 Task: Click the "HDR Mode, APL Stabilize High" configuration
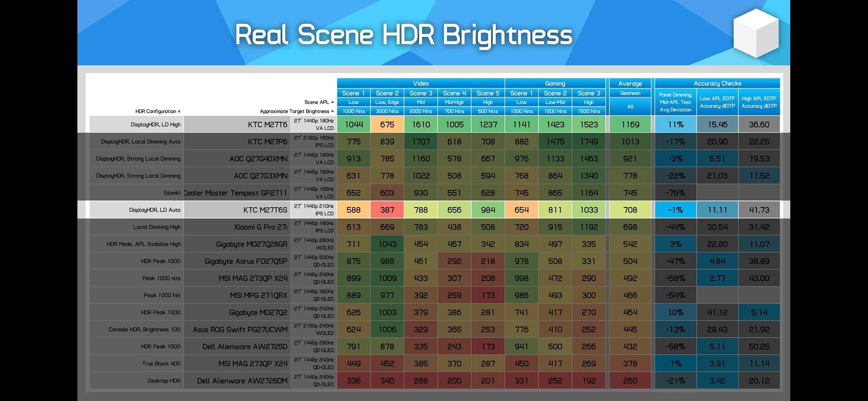(143, 244)
